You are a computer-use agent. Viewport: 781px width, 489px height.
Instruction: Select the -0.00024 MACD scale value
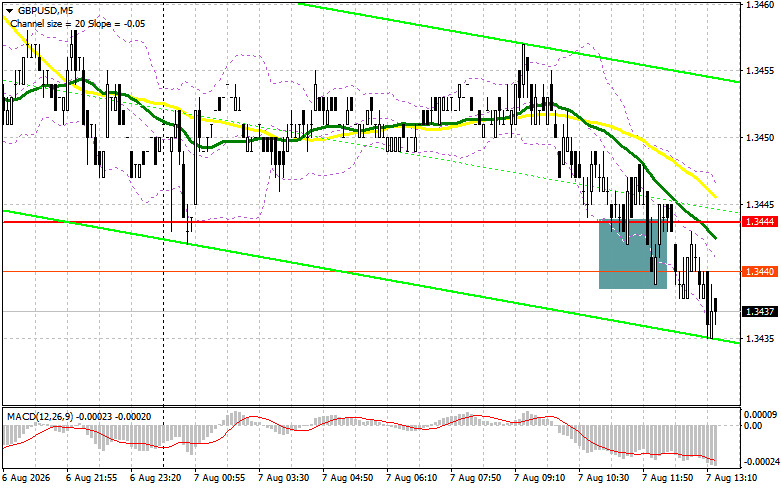click(x=760, y=462)
